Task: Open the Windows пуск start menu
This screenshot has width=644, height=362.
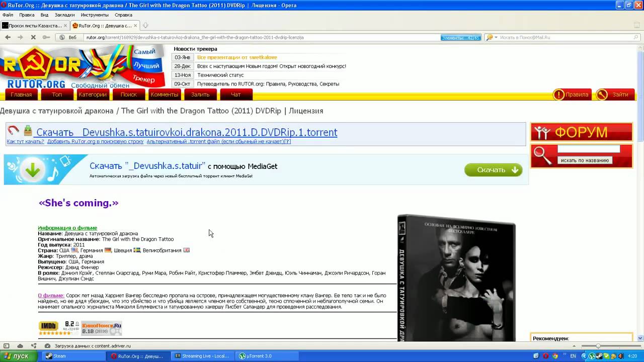Action: (x=19, y=356)
